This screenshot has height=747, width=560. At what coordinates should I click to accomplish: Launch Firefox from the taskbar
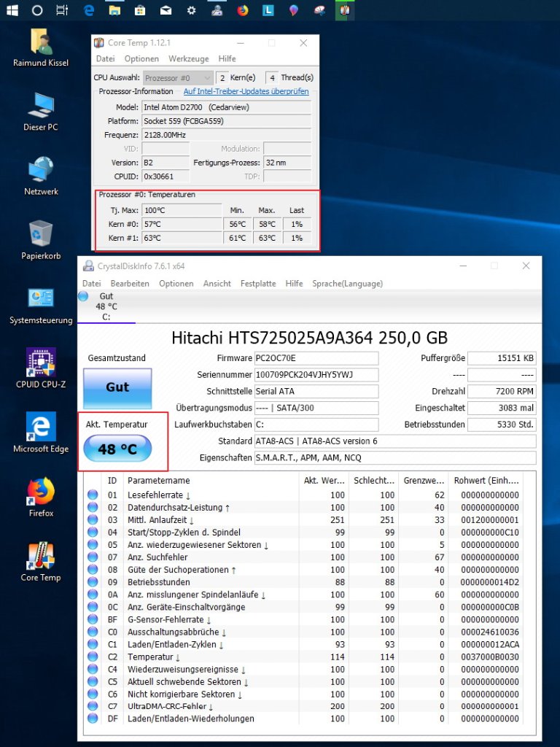(243, 10)
